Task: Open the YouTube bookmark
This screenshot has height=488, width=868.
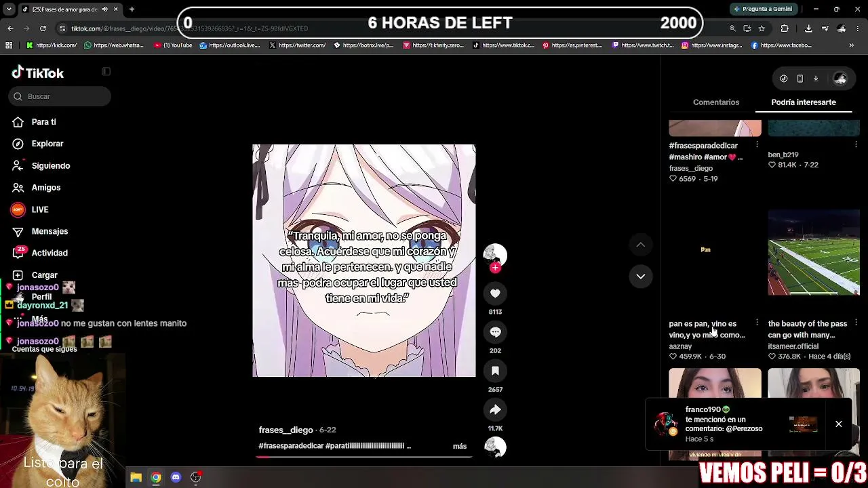Action: [x=173, y=45]
